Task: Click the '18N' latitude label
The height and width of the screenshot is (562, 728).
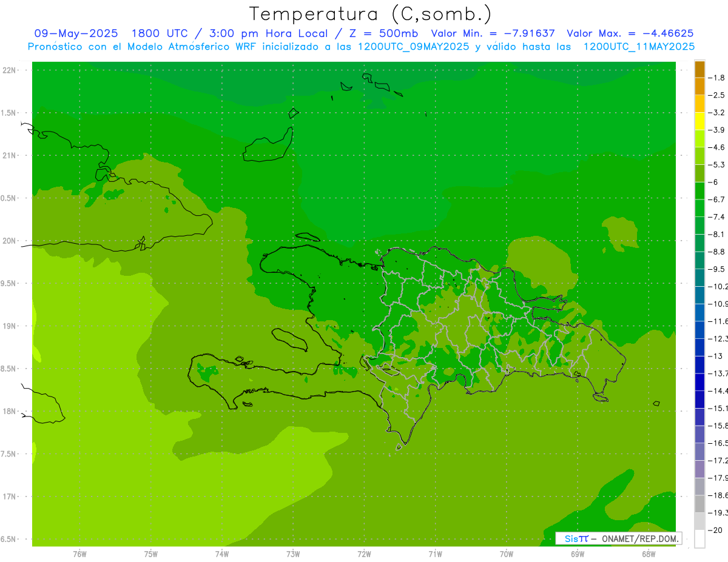Action: pos(8,411)
